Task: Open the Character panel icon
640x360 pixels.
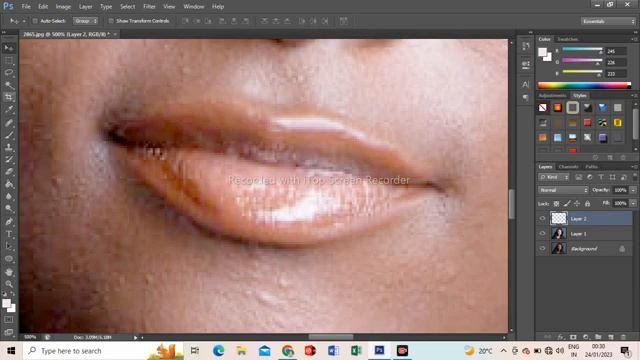Action: [x=526, y=84]
